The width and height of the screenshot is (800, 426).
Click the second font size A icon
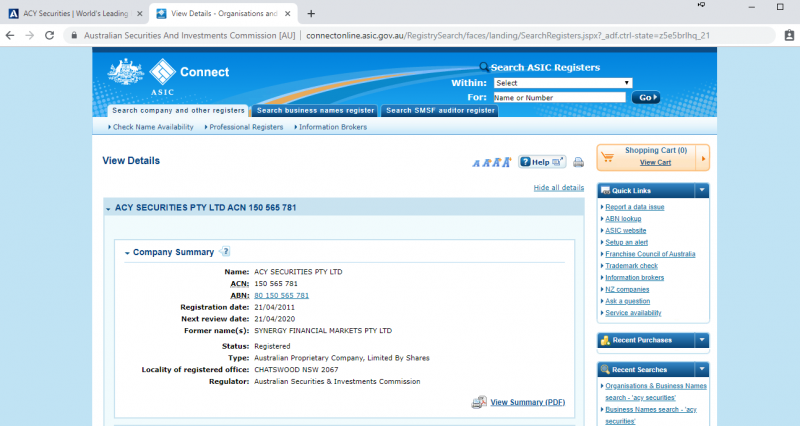click(486, 163)
